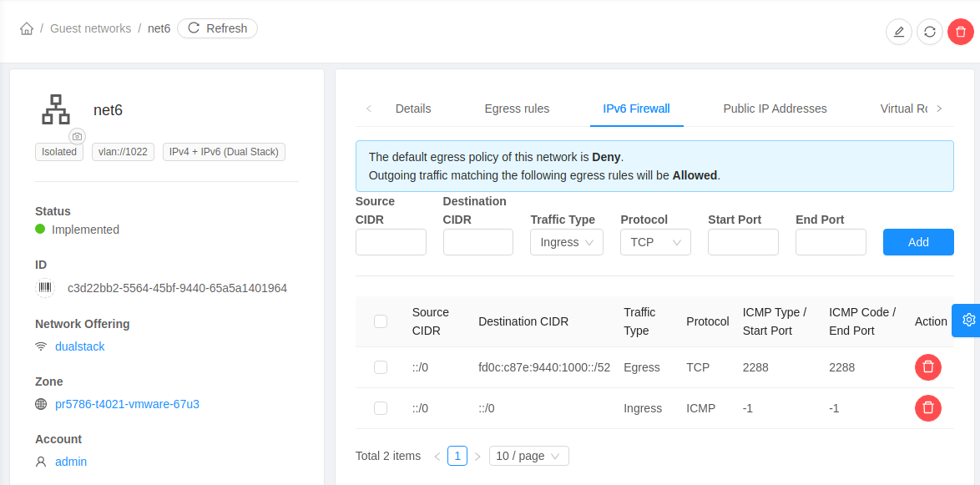The image size is (980, 485).
Task: Tick the checkbox on the Ingress ICMP rule row
Action: (381, 408)
